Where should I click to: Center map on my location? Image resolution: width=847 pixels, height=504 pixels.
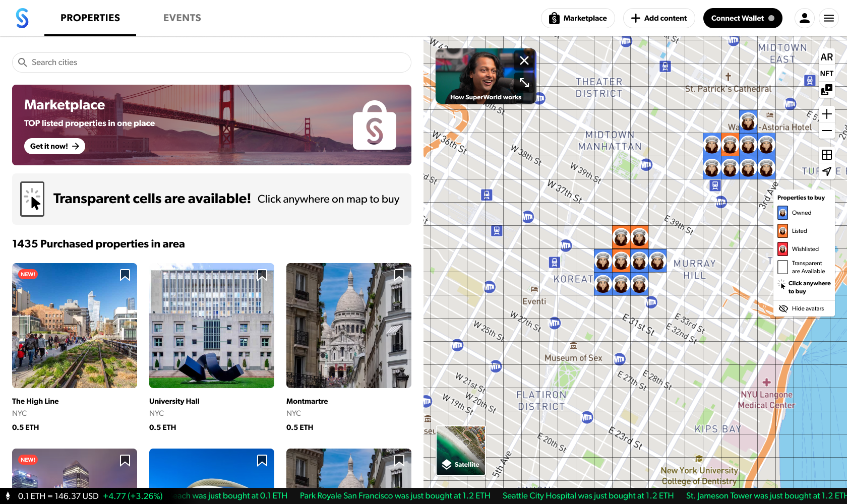[827, 171]
